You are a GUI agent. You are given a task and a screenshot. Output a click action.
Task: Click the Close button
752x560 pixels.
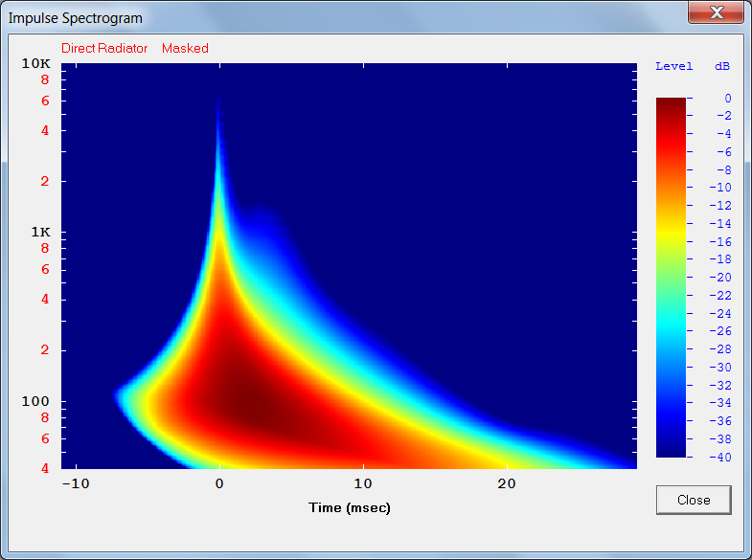(694, 500)
